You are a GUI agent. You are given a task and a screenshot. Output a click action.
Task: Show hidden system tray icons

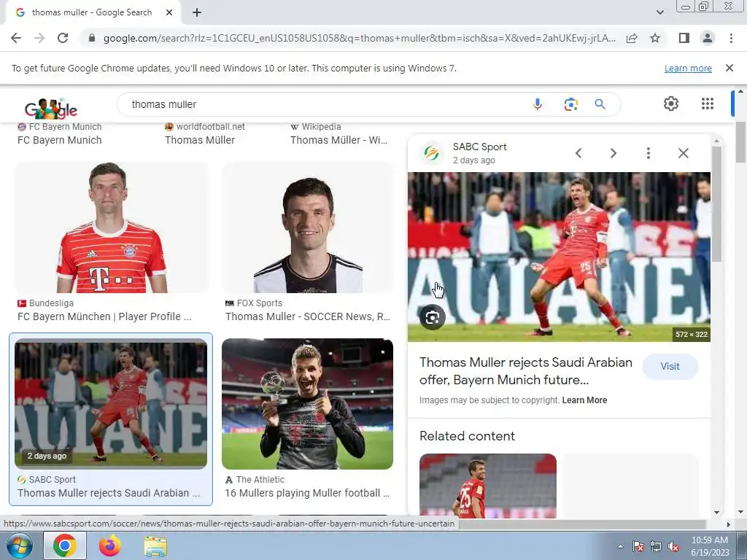tap(620, 547)
